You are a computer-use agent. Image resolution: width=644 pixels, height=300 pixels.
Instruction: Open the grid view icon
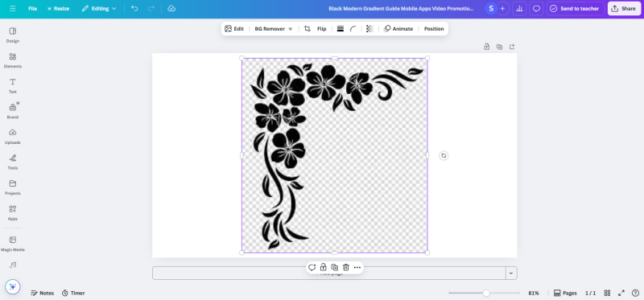(607, 293)
